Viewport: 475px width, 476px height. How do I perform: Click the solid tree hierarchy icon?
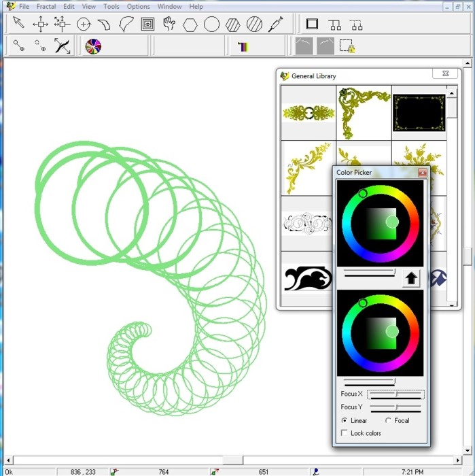tap(335, 25)
